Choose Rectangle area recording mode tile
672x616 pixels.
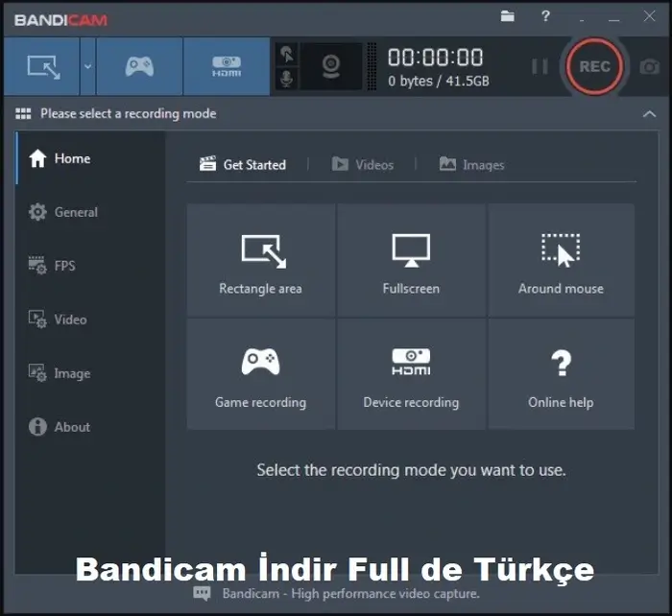[x=260, y=260]
